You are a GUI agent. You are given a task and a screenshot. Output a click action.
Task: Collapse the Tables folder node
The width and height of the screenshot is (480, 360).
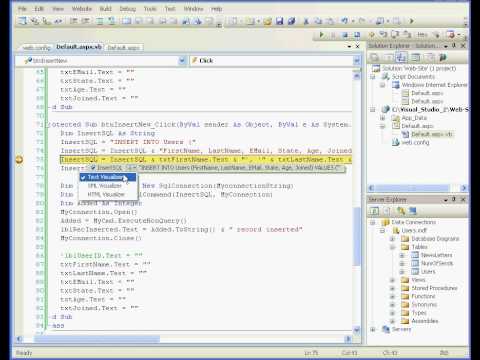[x=393, y=247]
